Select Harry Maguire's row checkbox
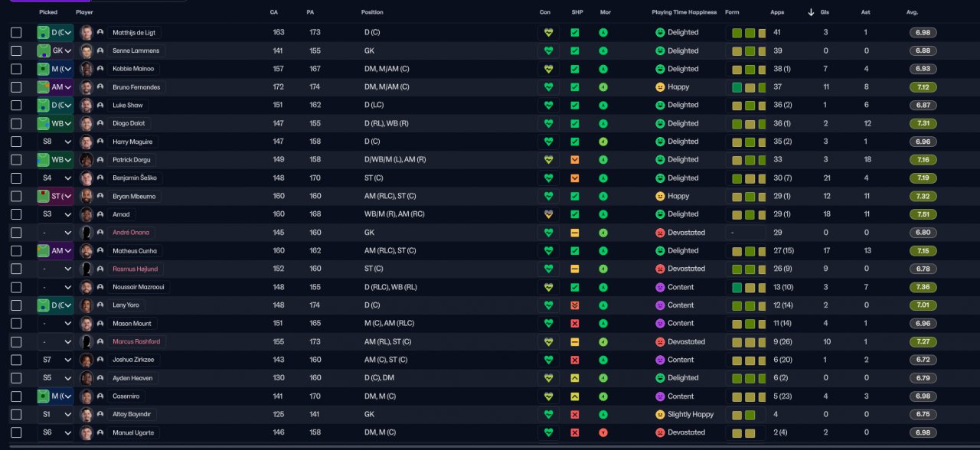 (x=16, y=142)
